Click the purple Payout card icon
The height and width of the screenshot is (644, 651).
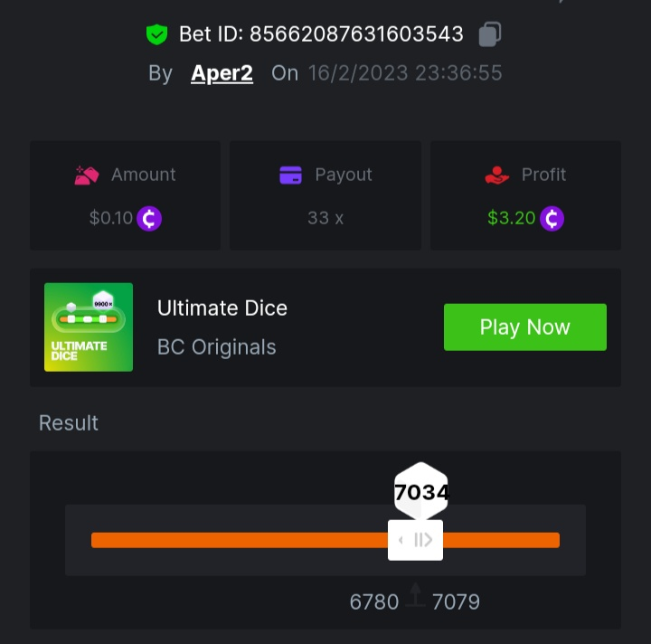point(290,175)
